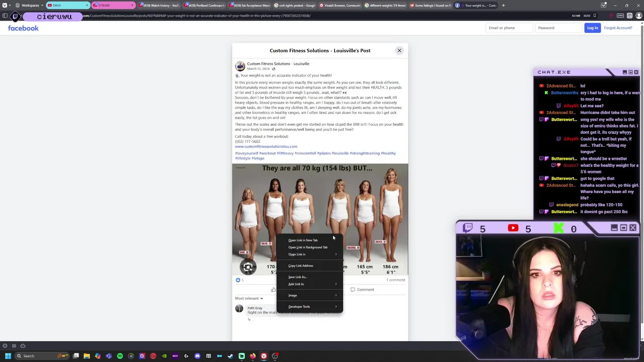
Task: Expand the 'Open Link in' submenu
Action: [x=309, y=254]
